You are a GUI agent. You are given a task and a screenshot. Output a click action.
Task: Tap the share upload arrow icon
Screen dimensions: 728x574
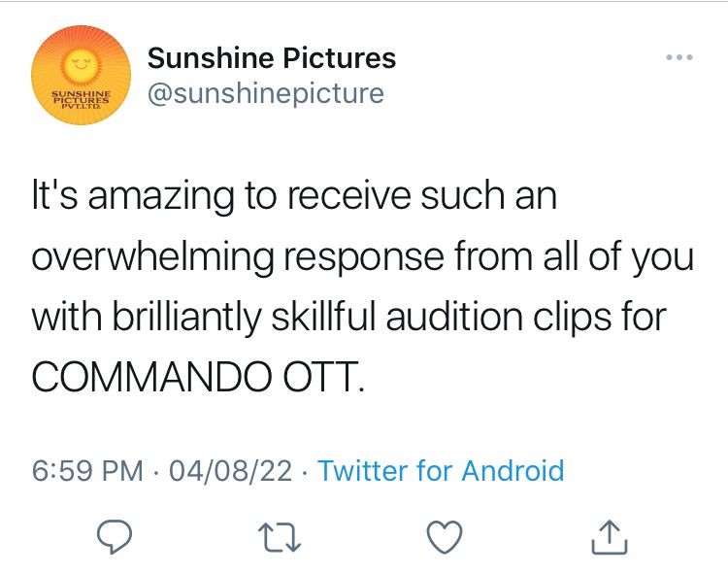pyautogui.click(x=610, y=535)
